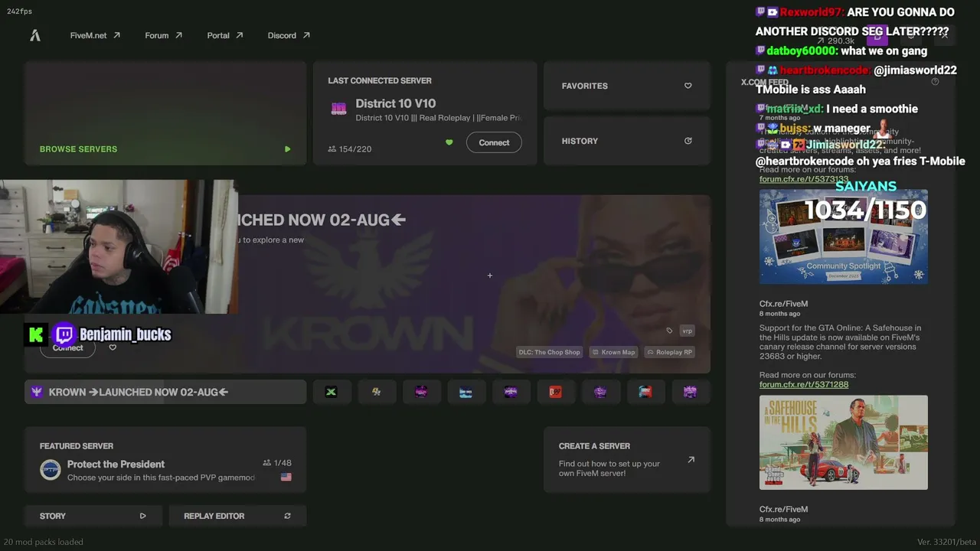
Task: Click the Replay Editor refresh icon
Action: point(287,516)
